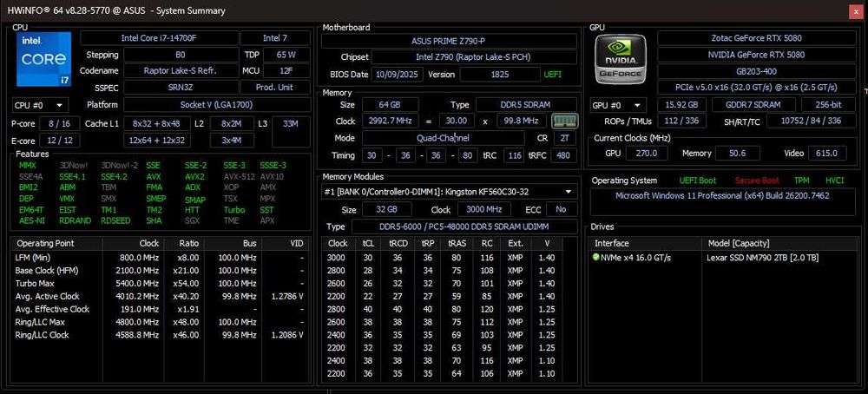Click the memory module icon beside 99.8 MHz
This screenshot has height=394, width=868.
tap(565, 121)
